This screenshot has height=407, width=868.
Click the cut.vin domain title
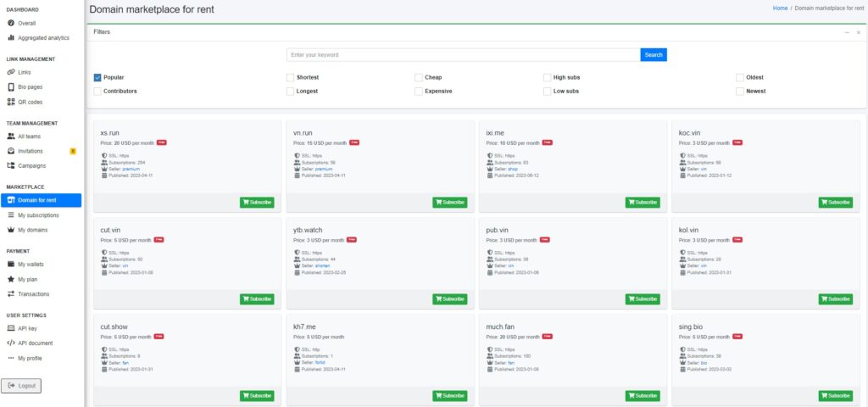coord(111,230)
